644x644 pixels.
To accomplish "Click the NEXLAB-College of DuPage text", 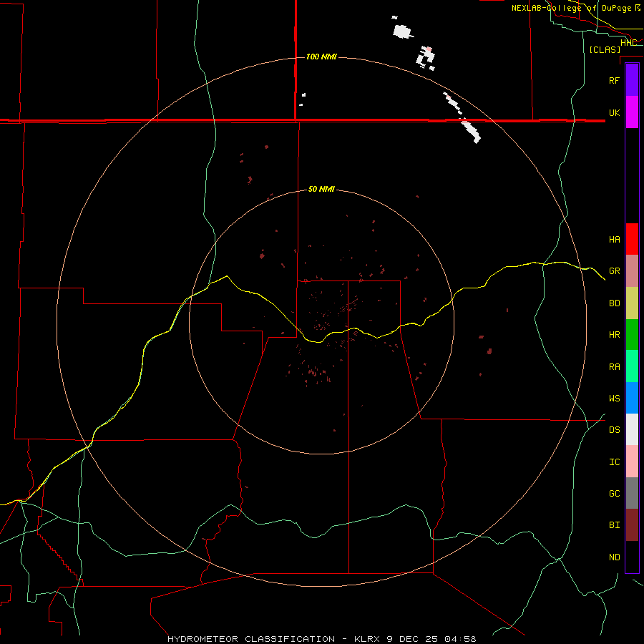I will [571, 8].
